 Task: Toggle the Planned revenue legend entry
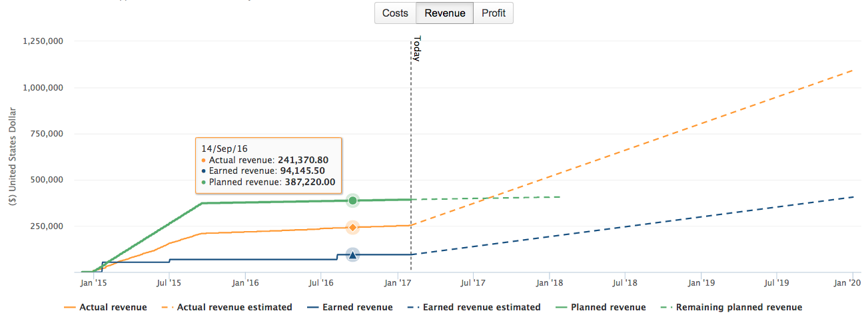(608, 308)
